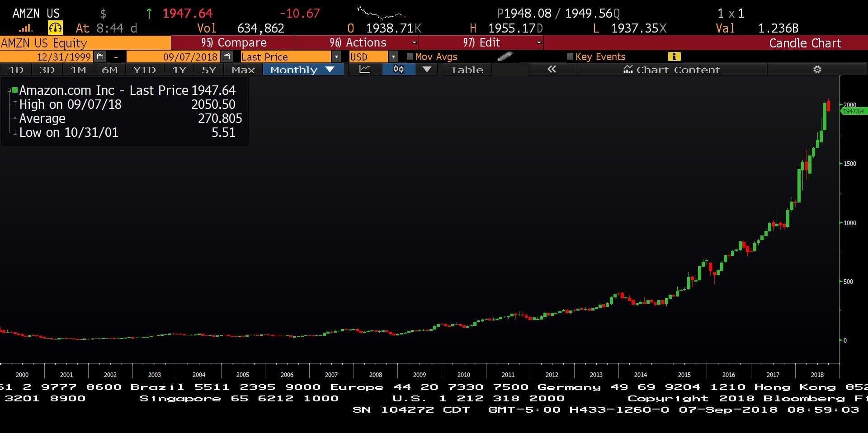The image size is (868, 433).
Task: Select the 3D range tab
Action: [47, 70]
